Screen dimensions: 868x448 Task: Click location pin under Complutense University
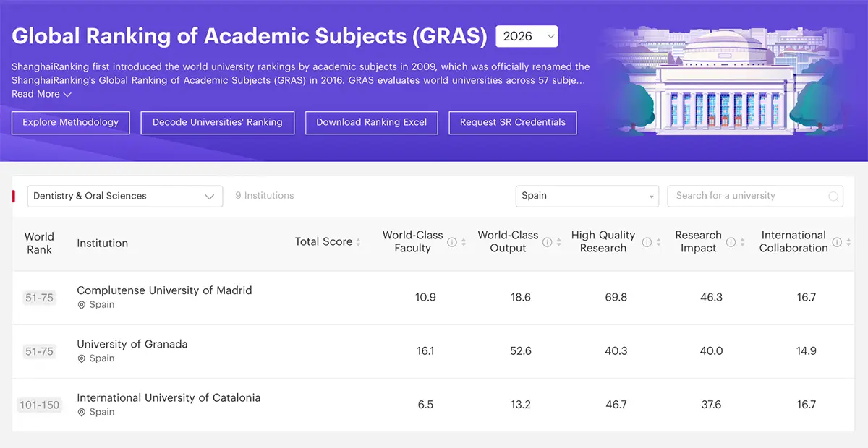tap(82, 305)
